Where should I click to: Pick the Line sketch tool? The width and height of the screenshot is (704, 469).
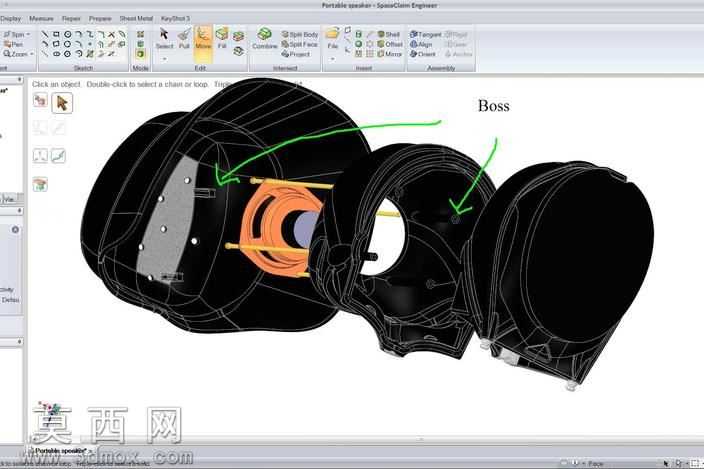pos(45,34)
